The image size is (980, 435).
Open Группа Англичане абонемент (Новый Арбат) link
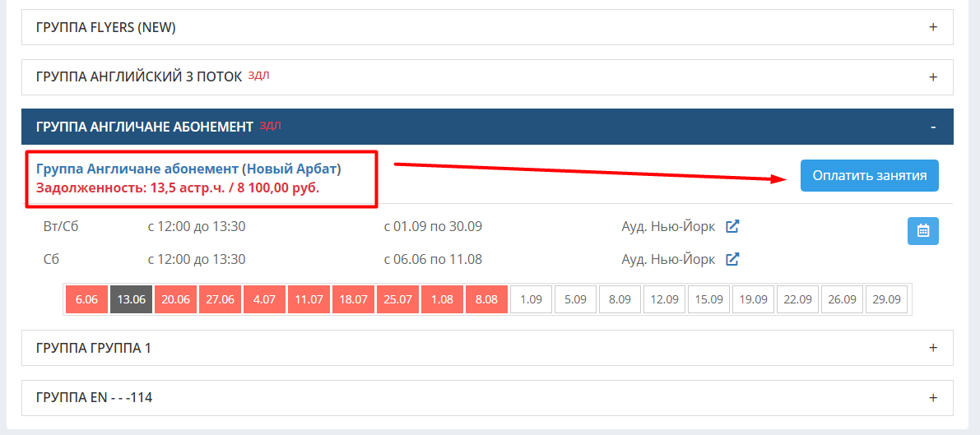point(188,169)
